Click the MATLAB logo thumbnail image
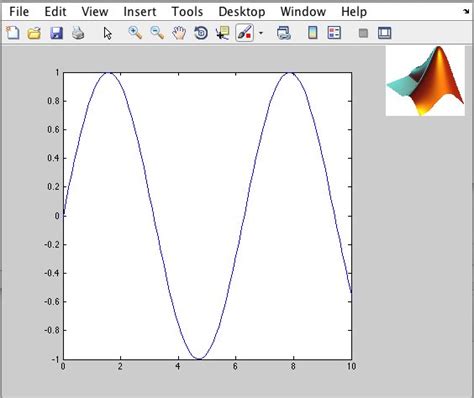Image resolution: width=474 pixels, height=398 pixels. click(425, 81)
